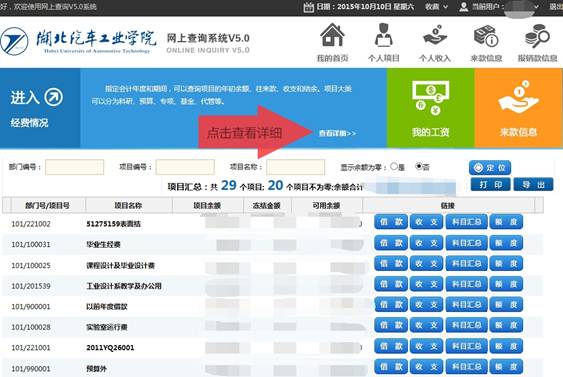
Task: Click 额度 for 101/100025 row
Action: [506, 264]
